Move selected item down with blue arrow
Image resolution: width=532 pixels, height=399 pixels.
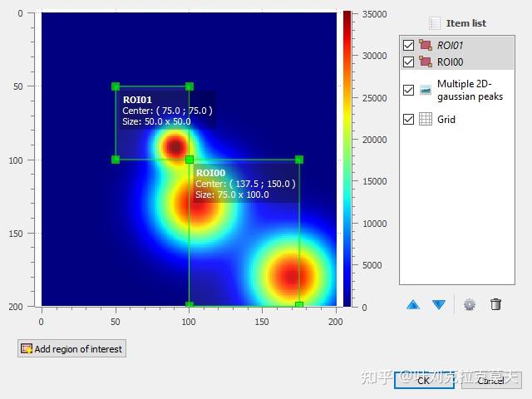439,304
